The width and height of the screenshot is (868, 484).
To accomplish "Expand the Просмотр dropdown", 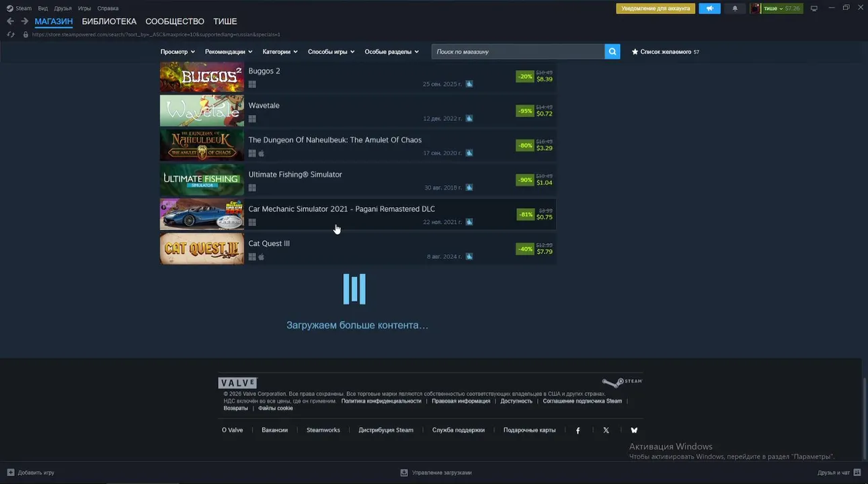I will pos(177,52).
